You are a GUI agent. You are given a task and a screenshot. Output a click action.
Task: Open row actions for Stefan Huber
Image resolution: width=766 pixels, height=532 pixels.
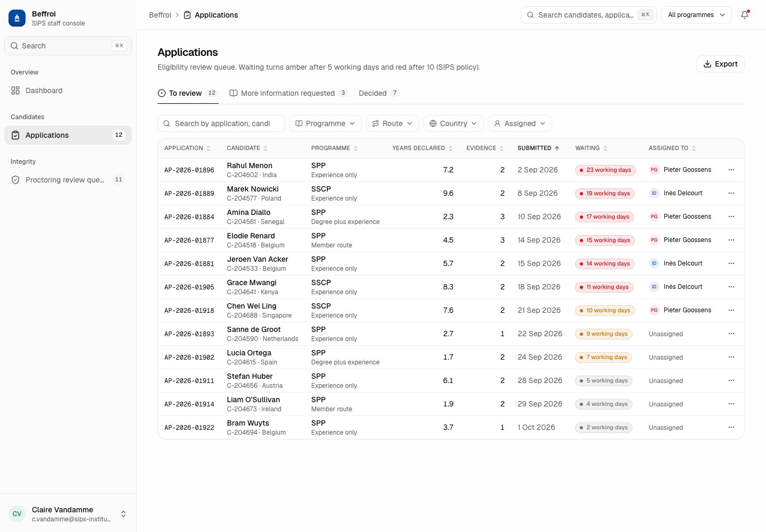(731, 380)
